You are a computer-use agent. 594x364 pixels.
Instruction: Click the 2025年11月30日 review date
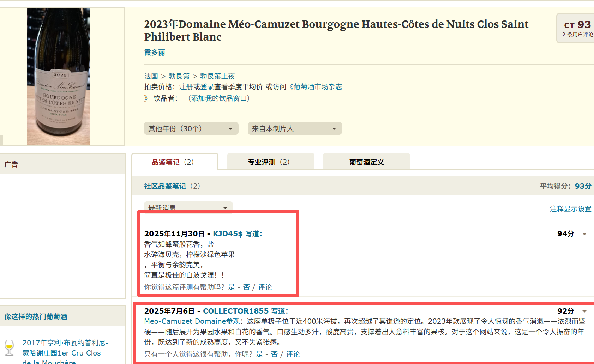(174, 234)
